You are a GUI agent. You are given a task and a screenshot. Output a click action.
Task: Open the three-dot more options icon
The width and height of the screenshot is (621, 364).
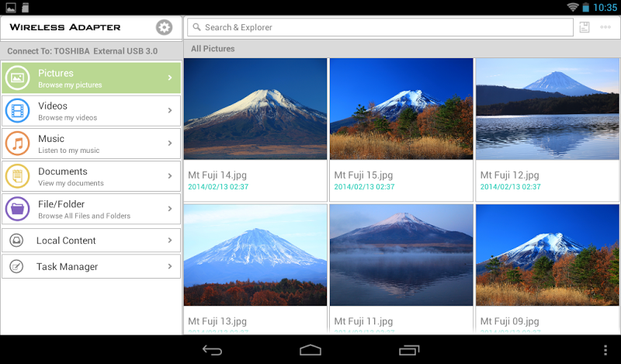605,27
